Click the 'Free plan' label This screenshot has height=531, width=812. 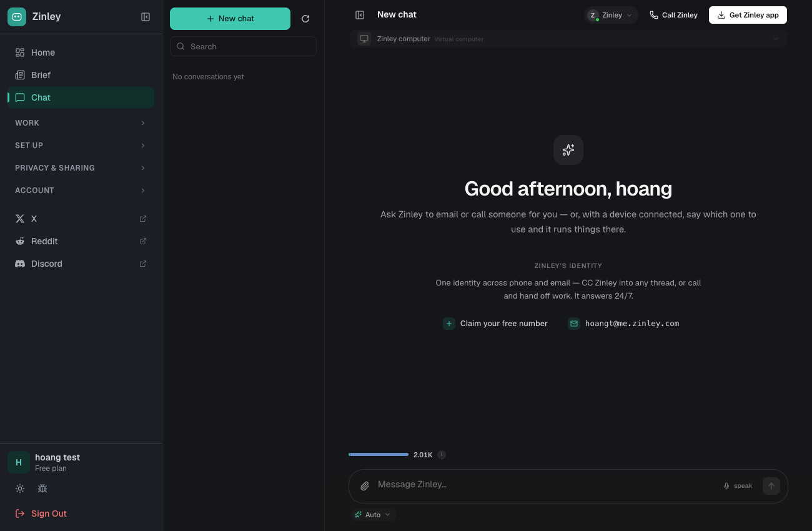51,469
